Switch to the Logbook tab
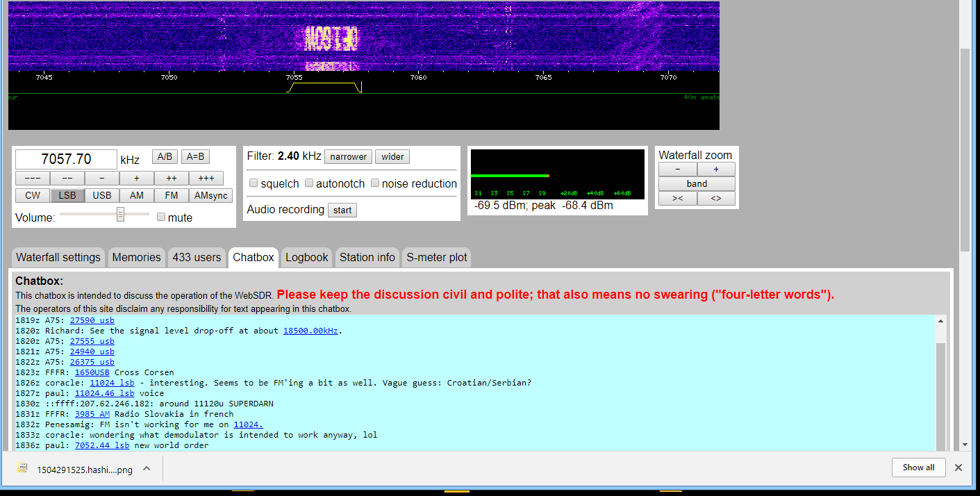This screenshot has width=980, height=496. pyautogui.click(x=306, y=257)
